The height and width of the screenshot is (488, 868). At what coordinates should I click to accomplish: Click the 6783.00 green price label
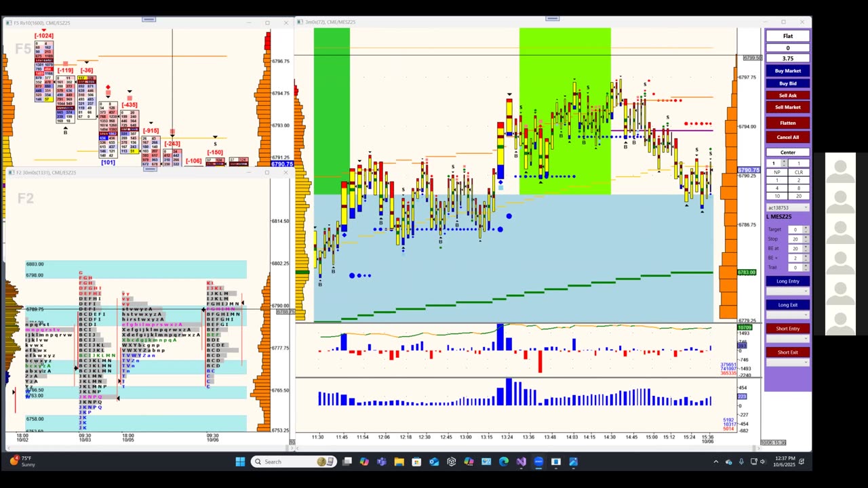click(x=747, y=272)
